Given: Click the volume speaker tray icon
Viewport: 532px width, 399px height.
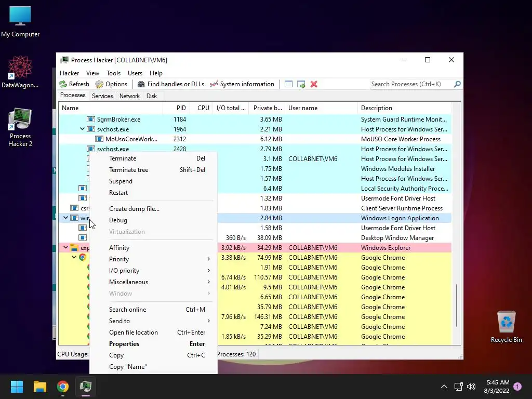Looking at the screenshot, I should 471,387.
